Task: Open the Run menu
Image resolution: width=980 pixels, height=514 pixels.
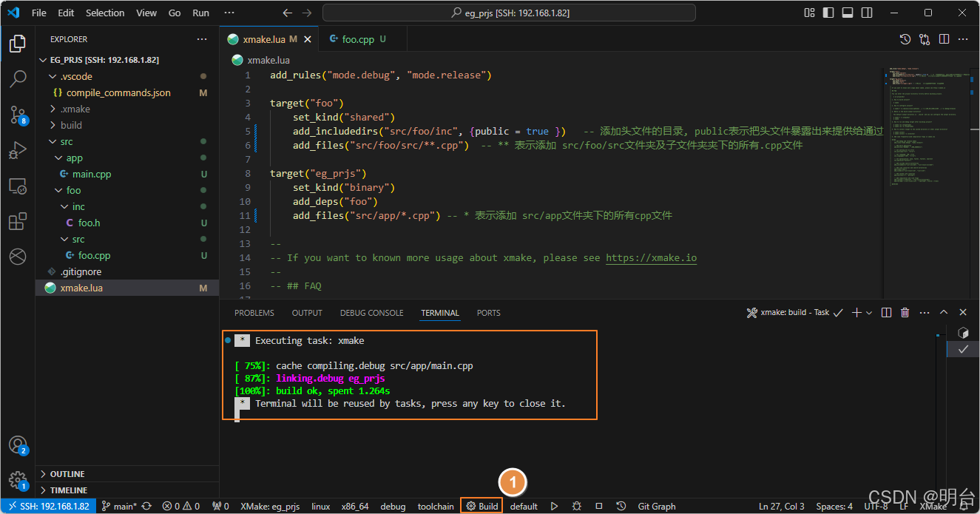Action: click(x=200, y=13)
